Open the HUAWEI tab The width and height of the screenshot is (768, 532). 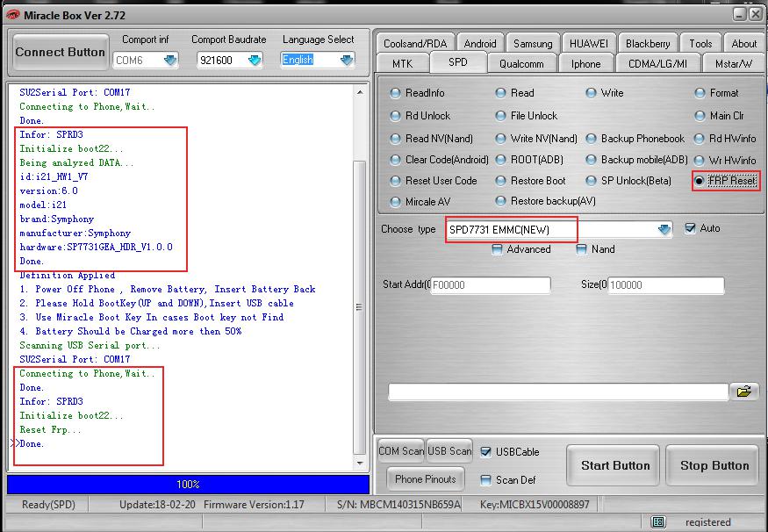(589, 44)
